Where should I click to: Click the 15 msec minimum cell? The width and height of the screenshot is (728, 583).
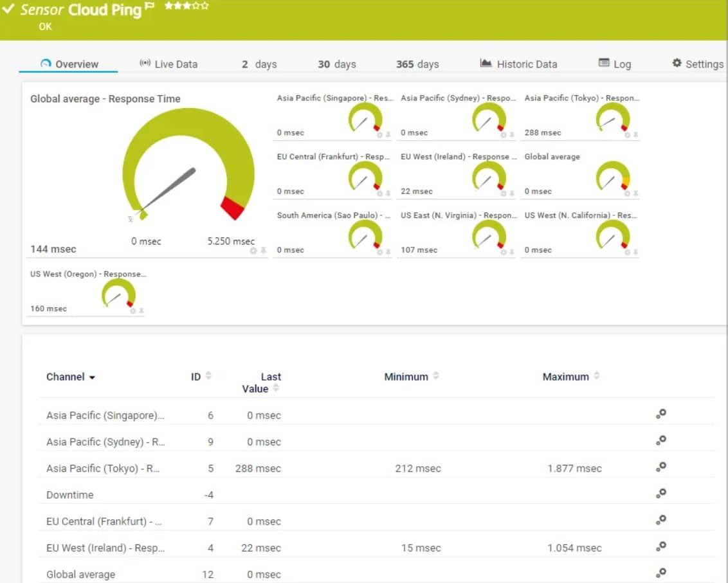pos(421,548)
